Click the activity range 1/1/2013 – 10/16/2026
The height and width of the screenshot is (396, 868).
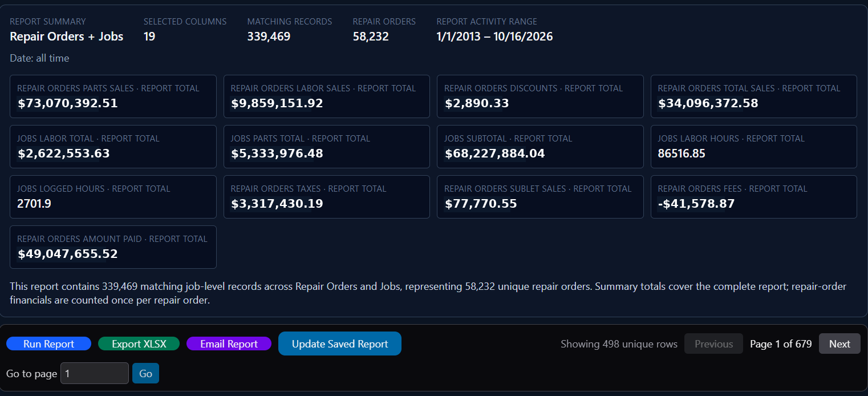[x=494, y=37]
